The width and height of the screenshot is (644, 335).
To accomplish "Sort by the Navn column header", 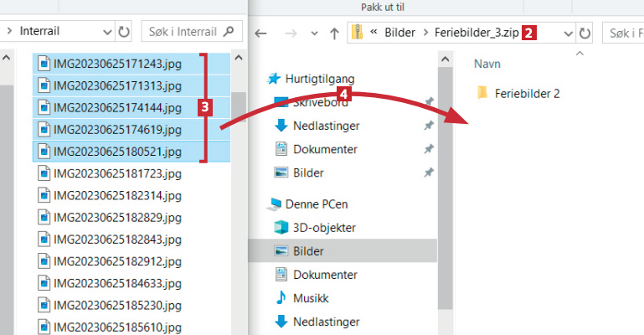I will (487, 64).
